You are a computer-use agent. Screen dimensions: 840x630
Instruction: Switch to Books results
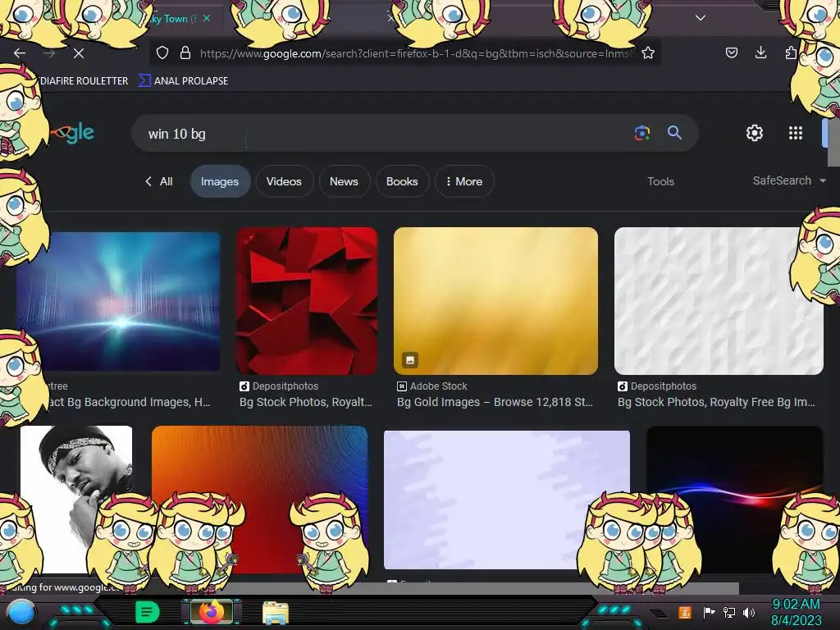[x=402, y=181]
